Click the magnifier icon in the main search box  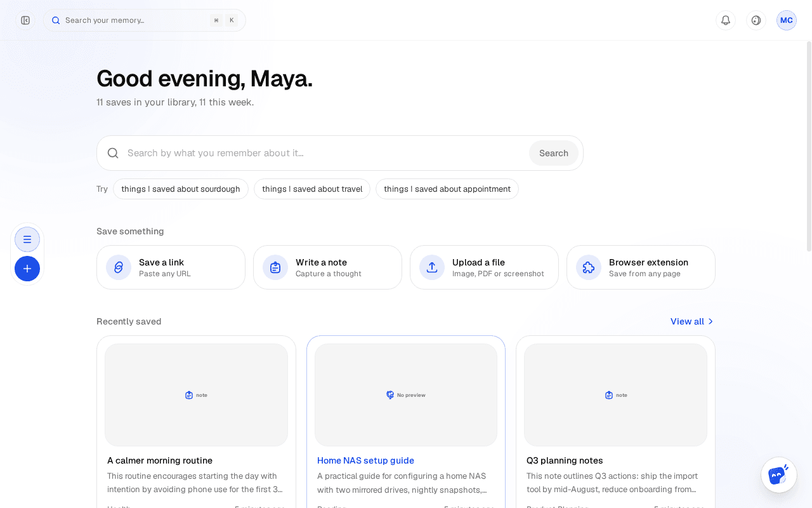click(113, 153)
